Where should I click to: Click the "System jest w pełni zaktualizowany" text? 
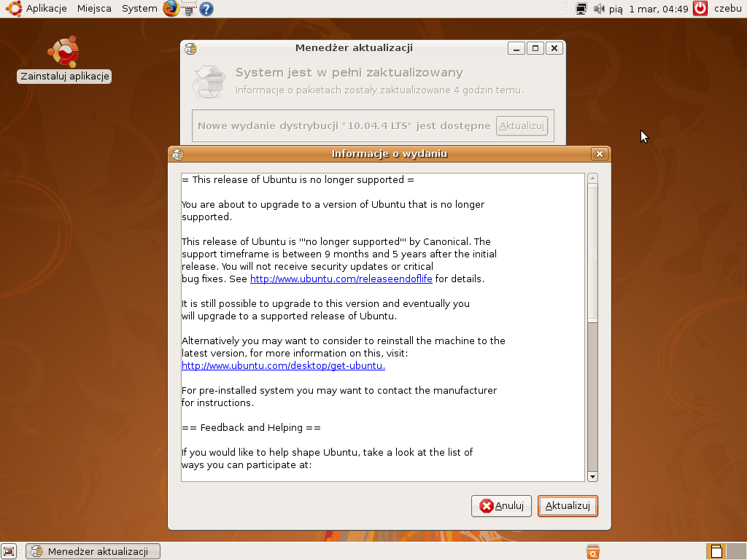349,72
